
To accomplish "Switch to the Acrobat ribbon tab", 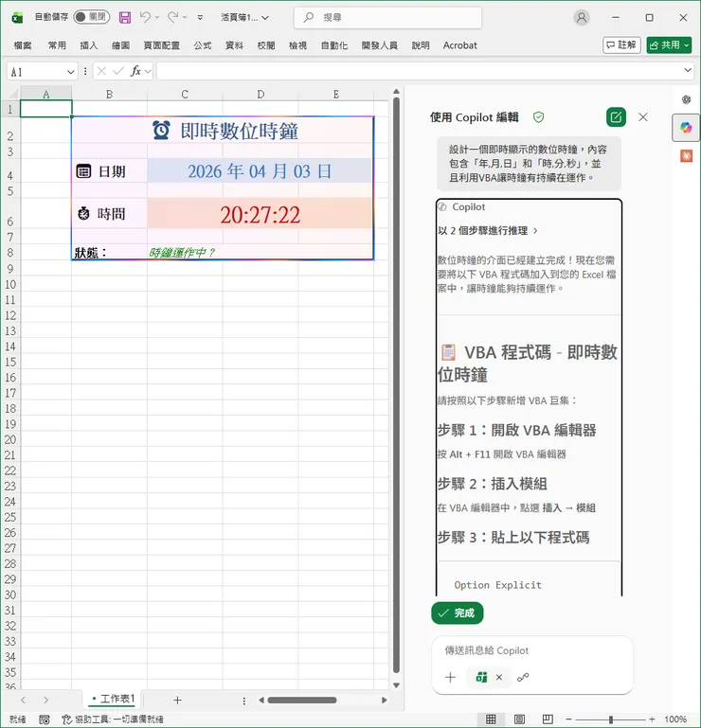I will [459, 45].
